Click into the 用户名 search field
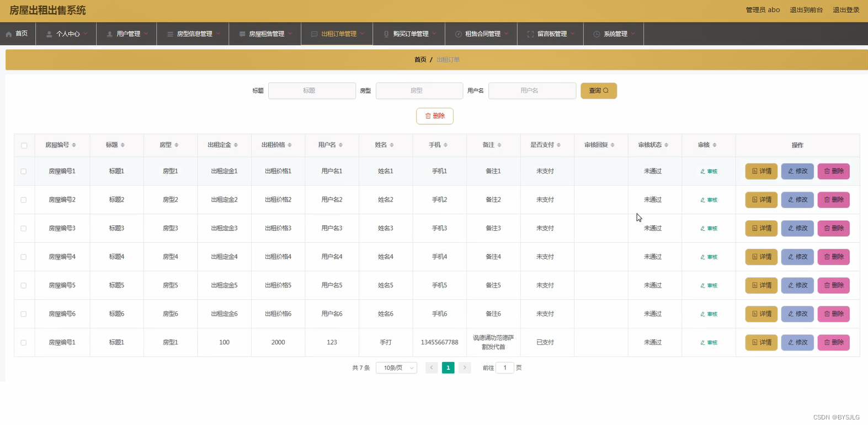This screenshot has height=425, width=868. coord(532,91)
